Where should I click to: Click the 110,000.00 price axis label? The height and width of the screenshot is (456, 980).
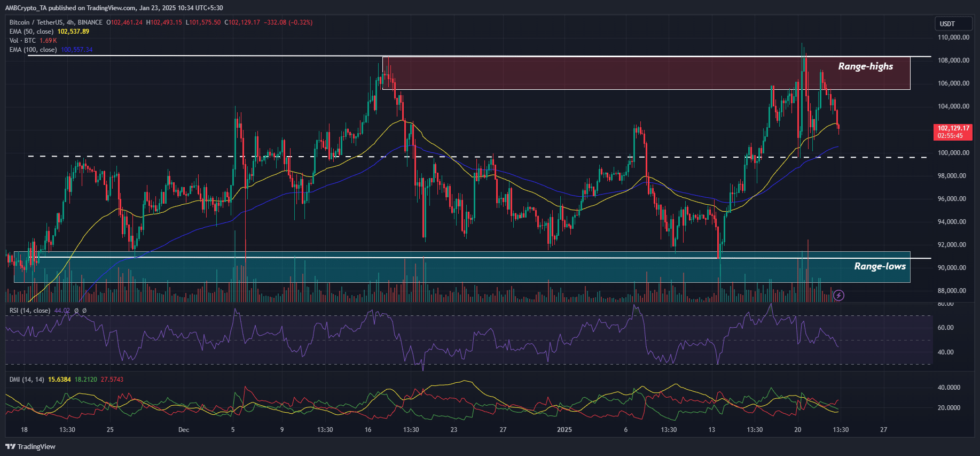tap(953, 37)
